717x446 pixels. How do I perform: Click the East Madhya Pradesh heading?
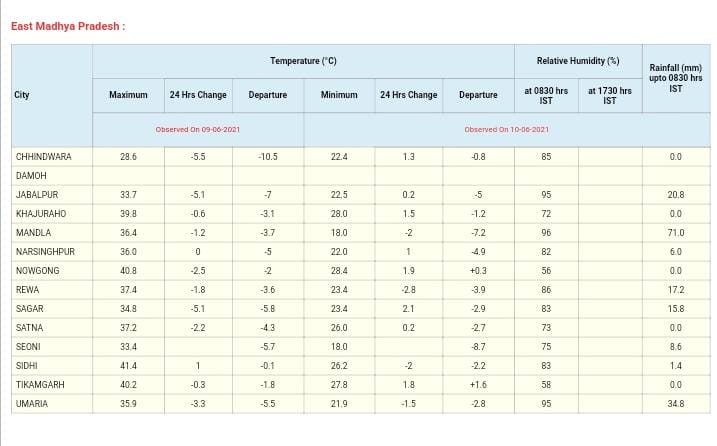(x=68, y=26)
